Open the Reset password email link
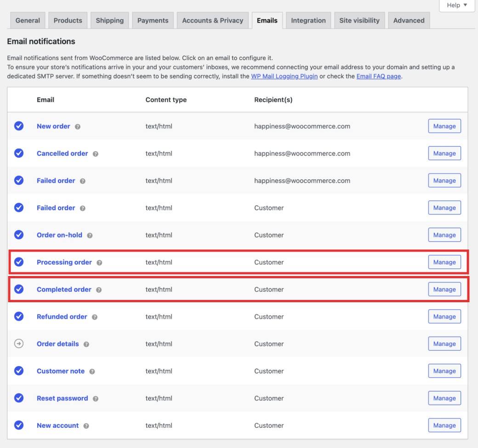478x448 pixels. (63, 398)
